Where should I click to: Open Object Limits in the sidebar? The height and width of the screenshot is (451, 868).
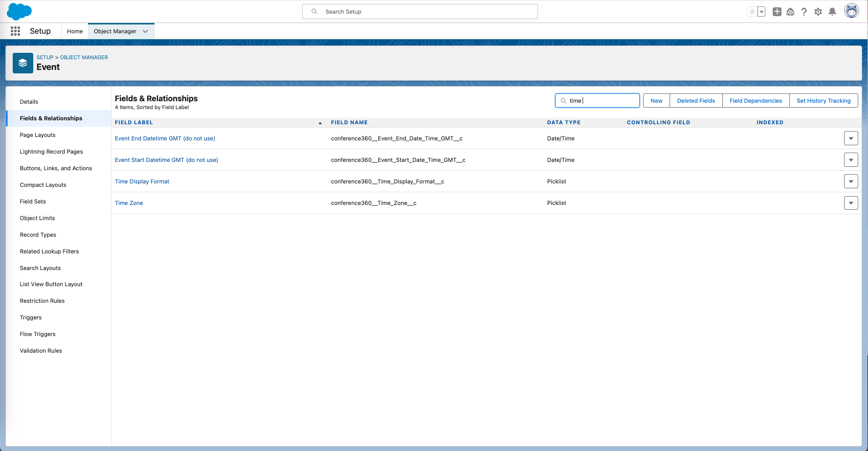[x=37, y=218]
